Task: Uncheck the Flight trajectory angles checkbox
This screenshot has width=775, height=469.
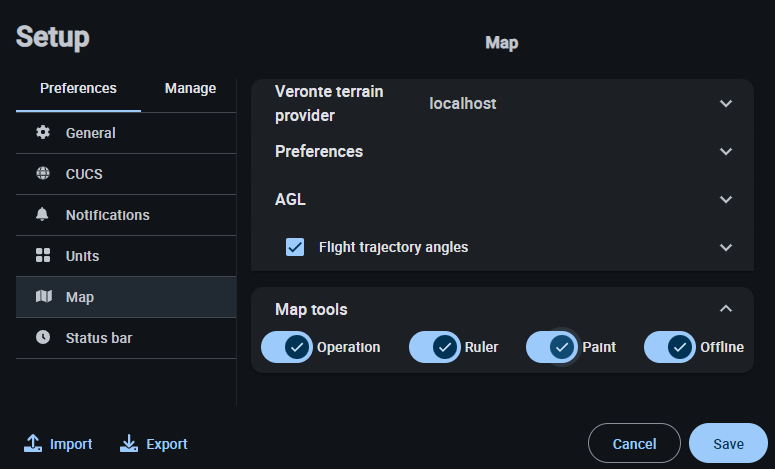Action: click(x=295, y=247)
